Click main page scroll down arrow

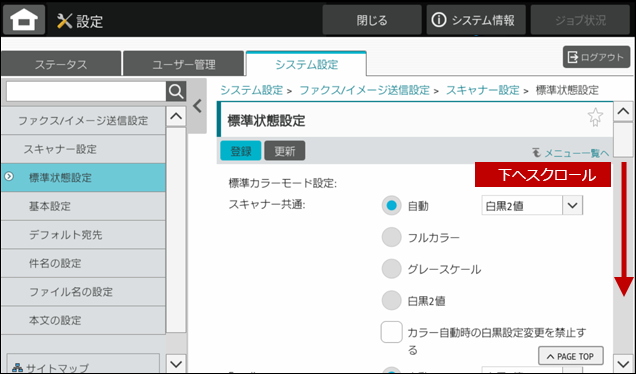(x=623, y=363)
